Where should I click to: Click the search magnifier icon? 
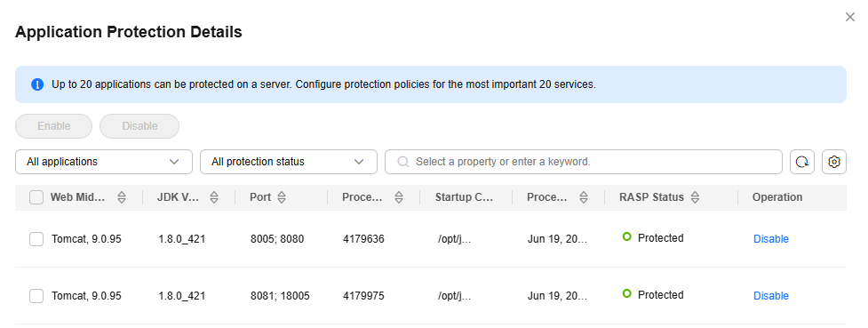[403, 162]
